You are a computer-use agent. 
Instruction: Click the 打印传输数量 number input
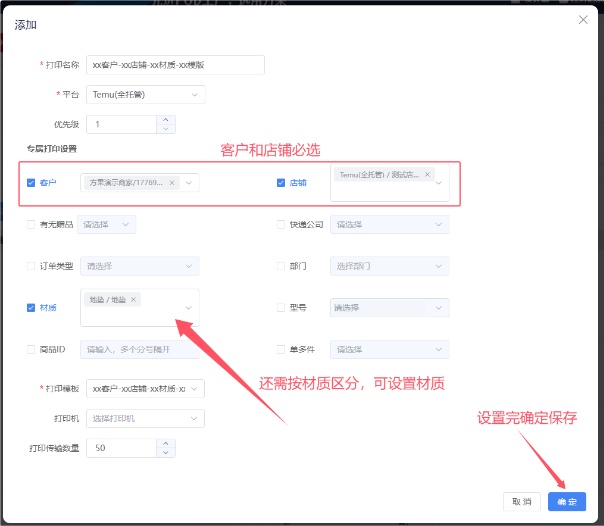point(121,448)
